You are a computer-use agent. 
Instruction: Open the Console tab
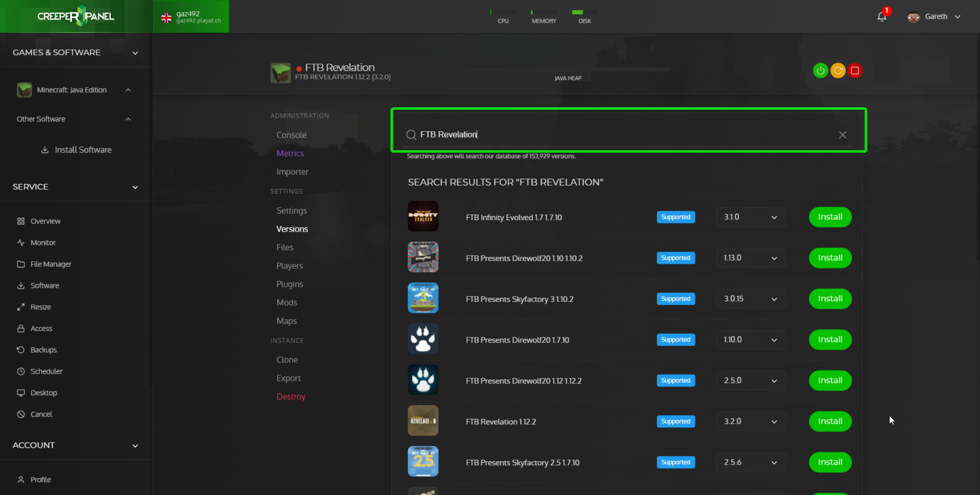coord(292,135)
